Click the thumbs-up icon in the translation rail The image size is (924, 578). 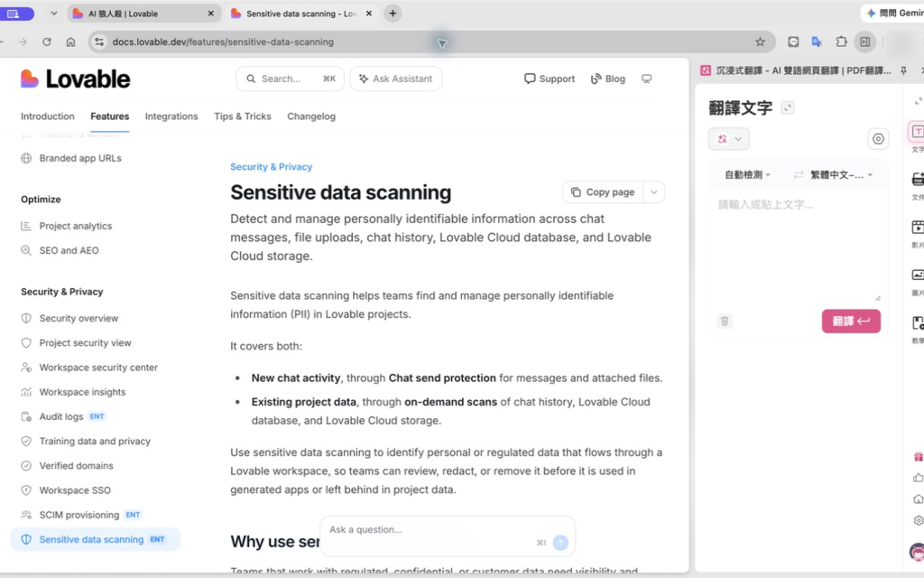coord(918,478)
